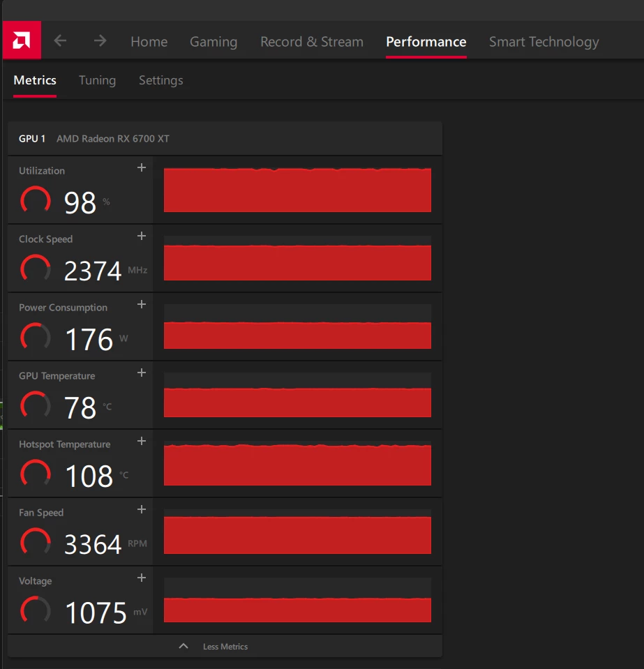Click the 2374 MHz clock value
Image resolution: width=644 pixels, height=669 pixels.
click(x=105, y=271)
